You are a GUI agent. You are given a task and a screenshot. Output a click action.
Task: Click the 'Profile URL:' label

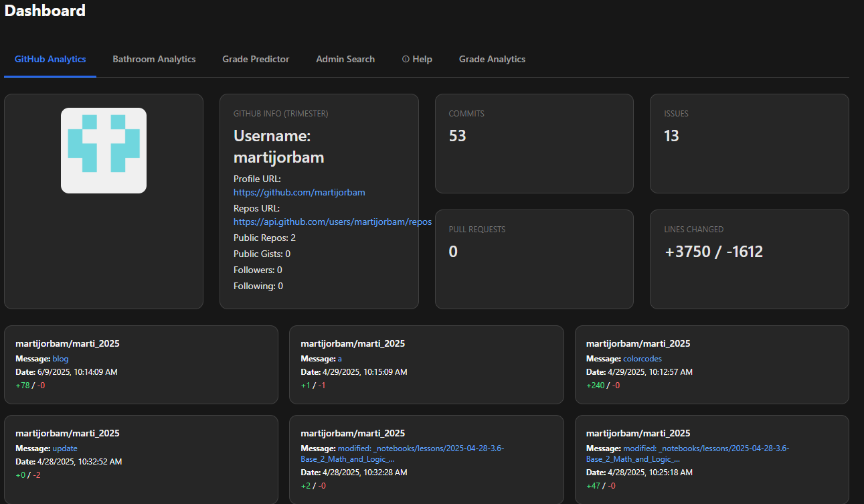257,179
